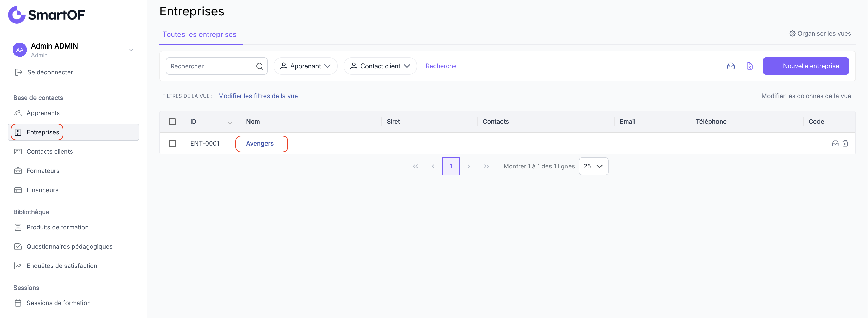Expand the Admin ADMIN account chevron

[x=131, y=50]
